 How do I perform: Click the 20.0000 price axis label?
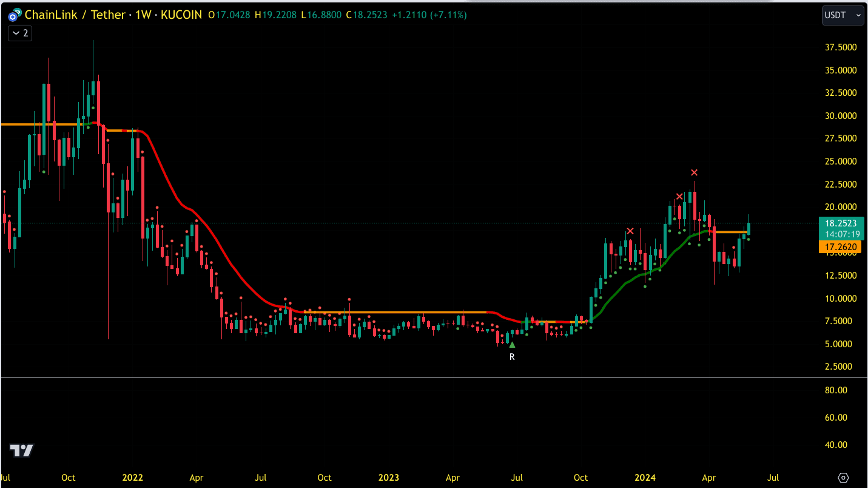point(841,207)
